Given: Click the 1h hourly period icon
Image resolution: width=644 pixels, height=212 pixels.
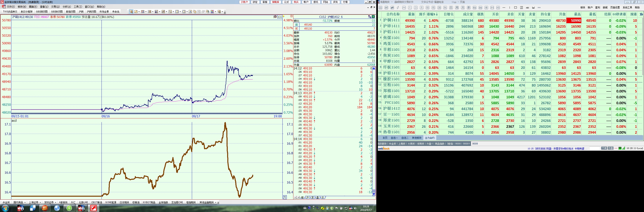Looking at the screenshot, I should pyautogui.click(x=445, y=7).
